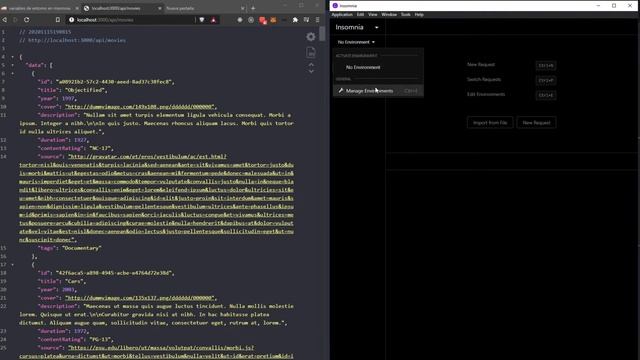Open the Cars cover dummyimage link

140,298
